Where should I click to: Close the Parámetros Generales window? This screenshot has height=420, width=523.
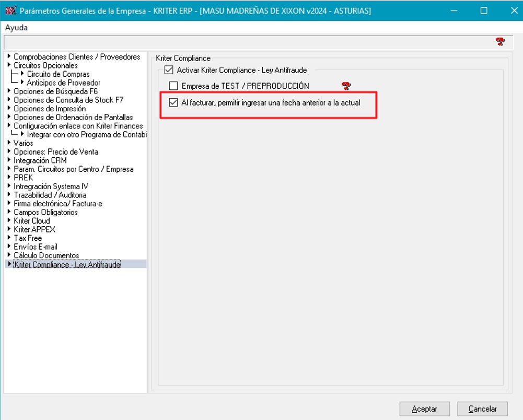(514, 10)
